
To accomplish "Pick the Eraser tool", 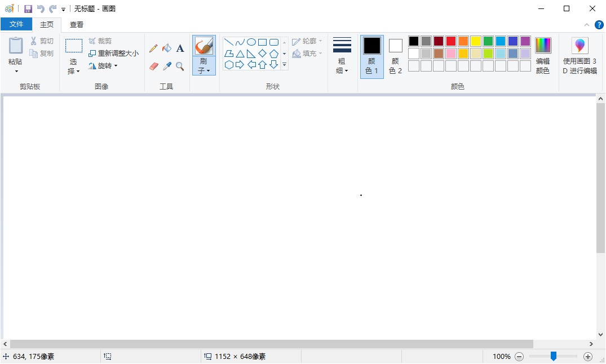I will [153, 66].
